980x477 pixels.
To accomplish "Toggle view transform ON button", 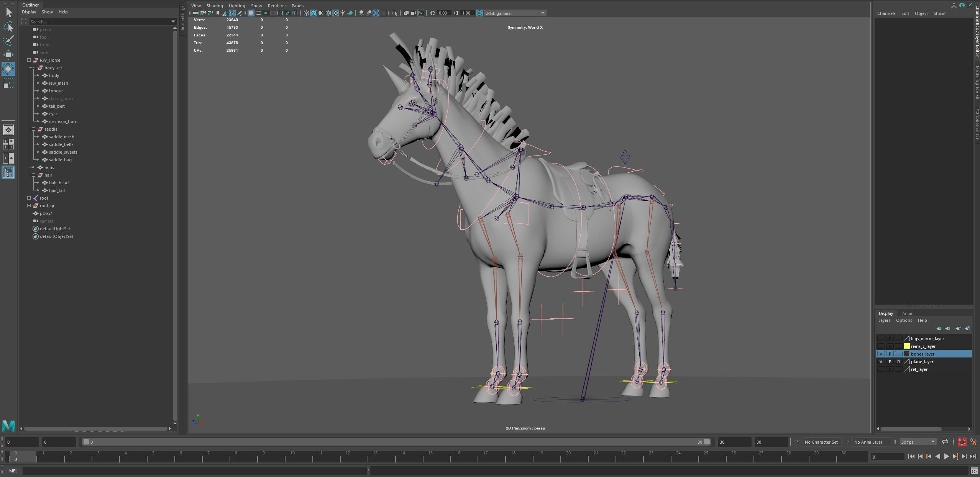I will [x=479, y=13].
